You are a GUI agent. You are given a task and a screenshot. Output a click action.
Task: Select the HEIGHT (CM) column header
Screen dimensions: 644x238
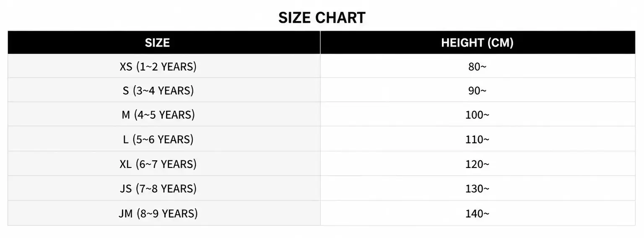coord(477,42)
